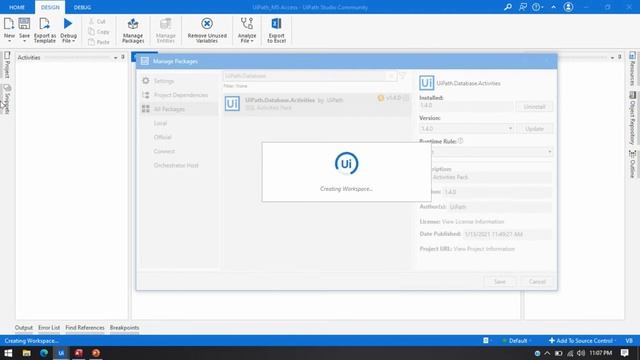Click the Paste command in the ribbon
This screenshot has height=360, width=640.
99,42
